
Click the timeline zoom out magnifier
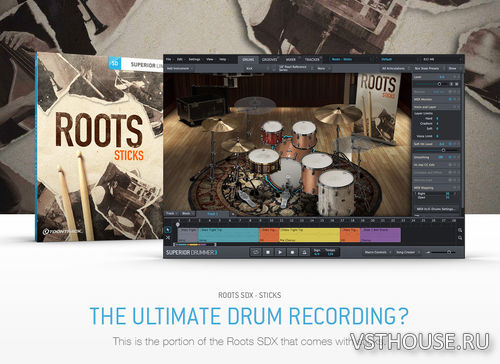click(460, 238)
